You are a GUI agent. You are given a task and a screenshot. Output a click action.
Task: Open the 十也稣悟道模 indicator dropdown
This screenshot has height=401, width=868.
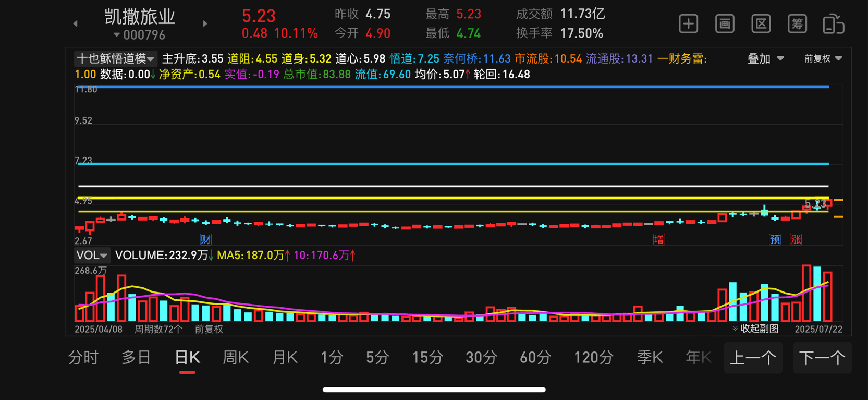coord(115,58)
